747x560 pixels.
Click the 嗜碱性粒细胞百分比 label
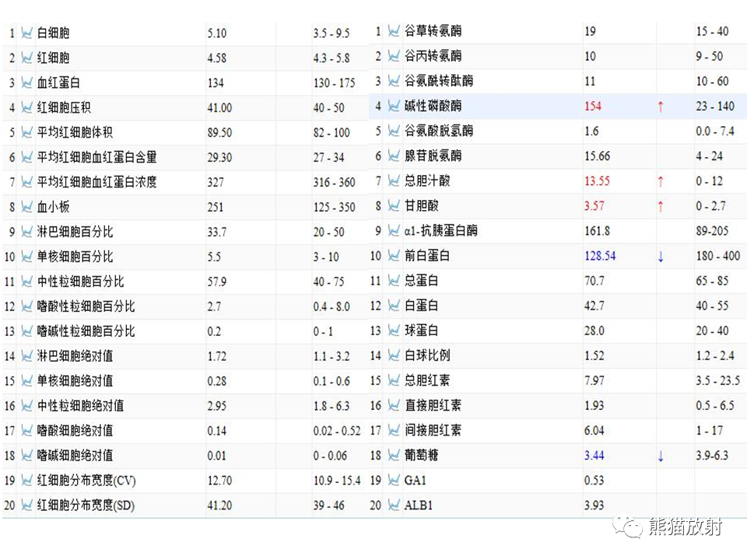86,331
